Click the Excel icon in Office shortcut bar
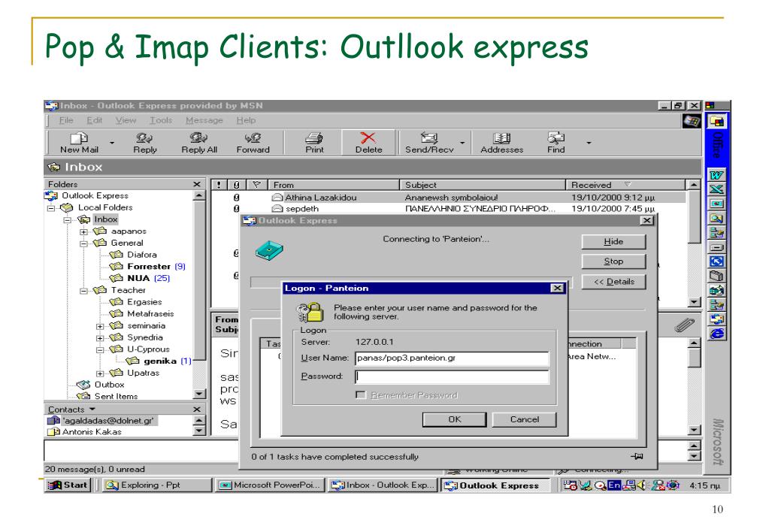This screenshot has width=769, height=532. coord(716,189)
